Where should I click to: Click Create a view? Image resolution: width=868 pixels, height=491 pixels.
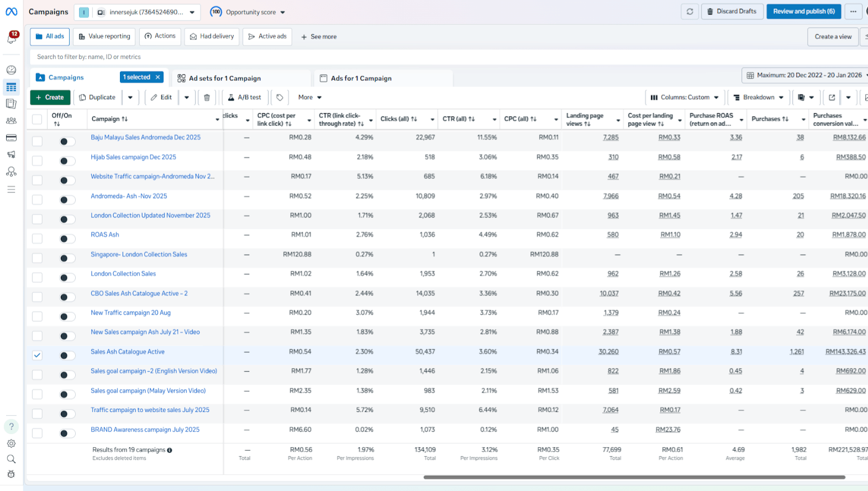click(833, 36)
